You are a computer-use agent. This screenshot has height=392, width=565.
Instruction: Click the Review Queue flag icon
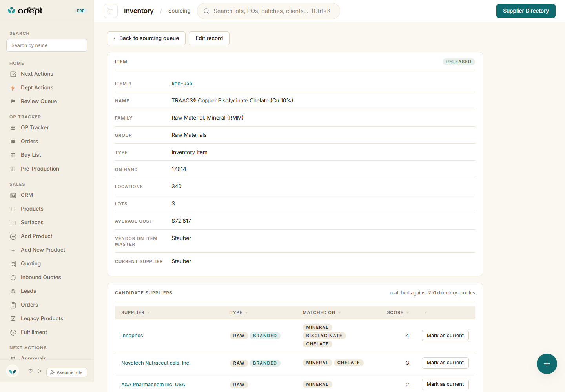[x=13, y=102]
